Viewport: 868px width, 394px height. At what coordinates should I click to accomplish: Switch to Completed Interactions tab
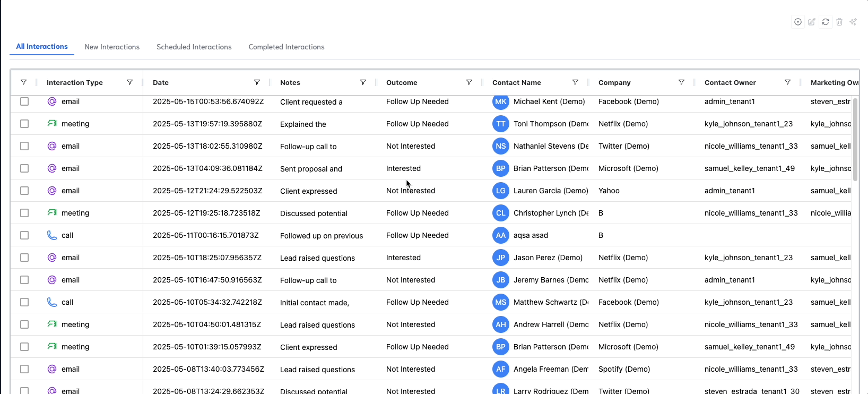pyautogui.click(x=287, y=47)
